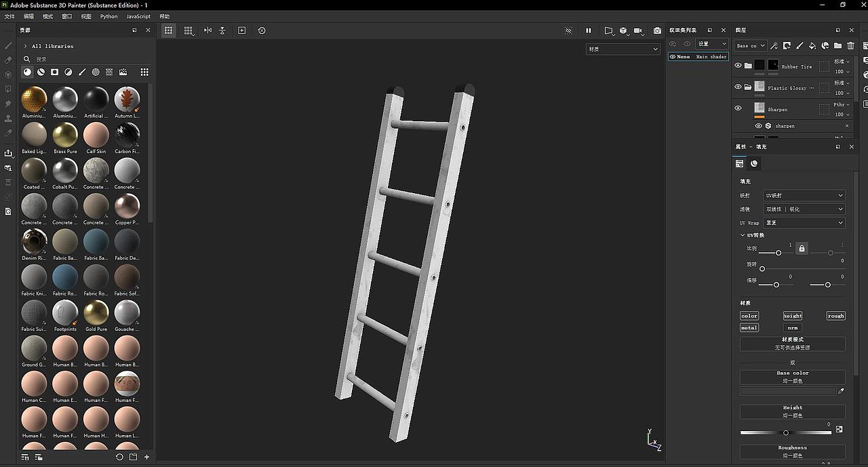This screenshot has width=868, height=467.
Task: Click the Height value slider
Action: click(786, 432)
